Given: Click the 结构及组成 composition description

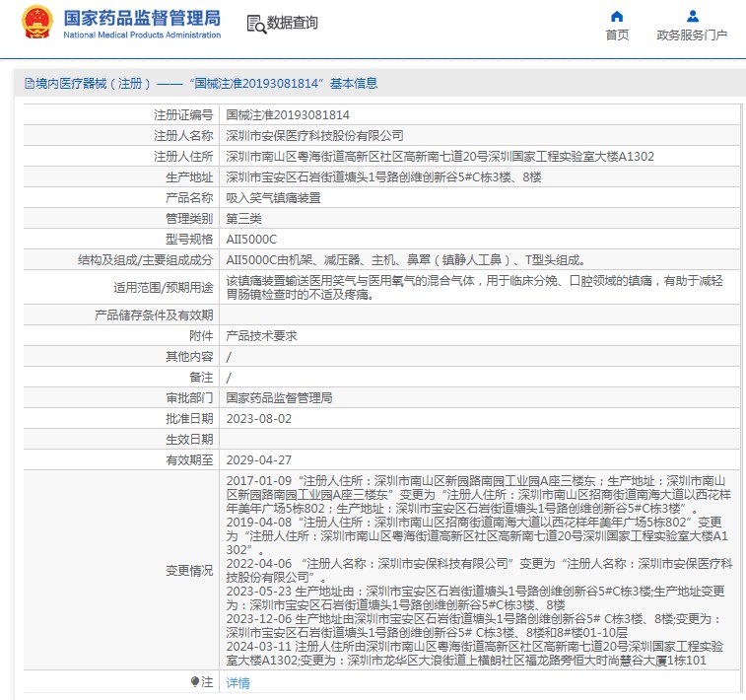Looking at the screenshot, I should point(406,260).
